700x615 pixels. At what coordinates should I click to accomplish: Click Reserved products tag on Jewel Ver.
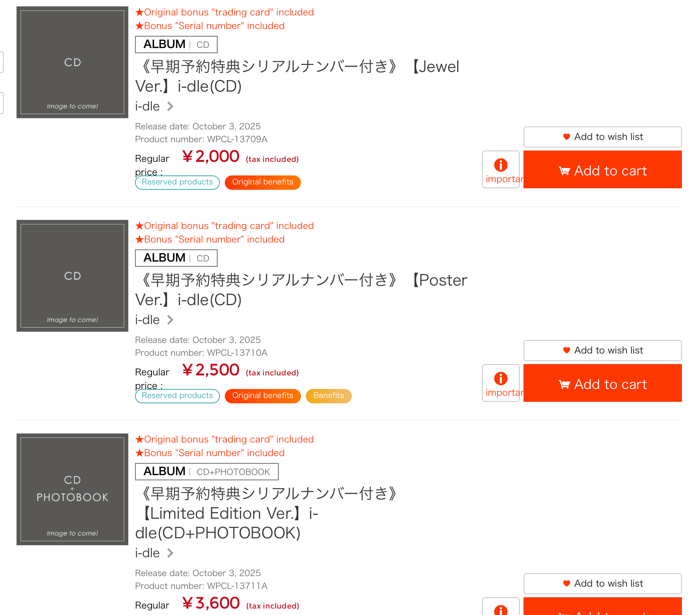click(x=177, y=182)
